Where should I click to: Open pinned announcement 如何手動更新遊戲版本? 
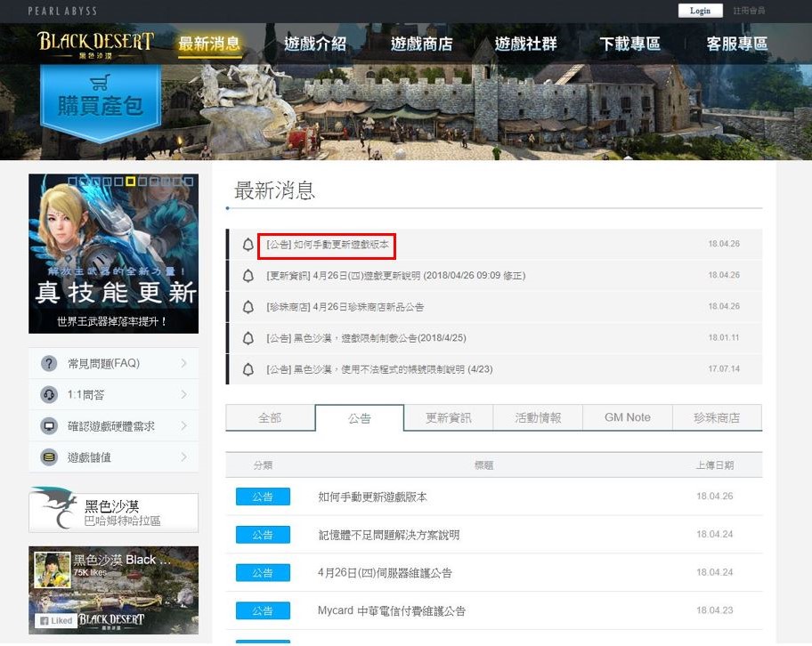(x=328, y=245)
